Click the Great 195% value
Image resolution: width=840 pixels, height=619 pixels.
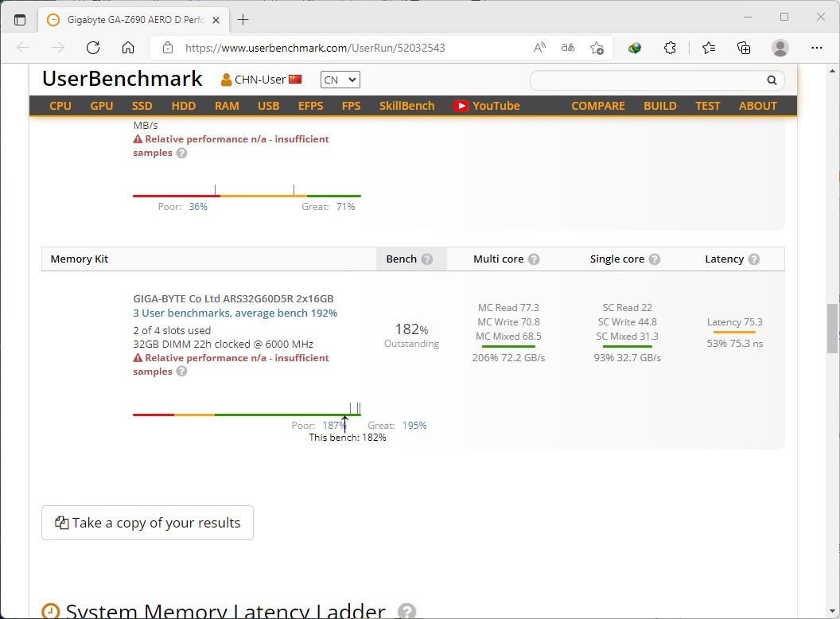(x=414, y=426)
